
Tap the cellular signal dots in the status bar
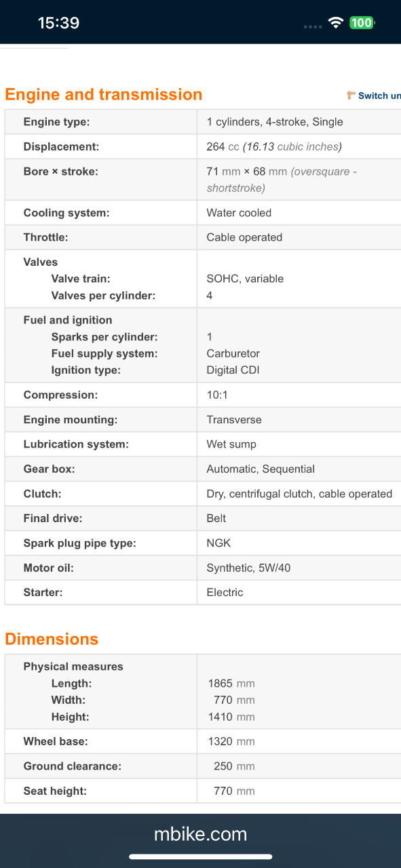pyautogui.click(x=313, y=26)
